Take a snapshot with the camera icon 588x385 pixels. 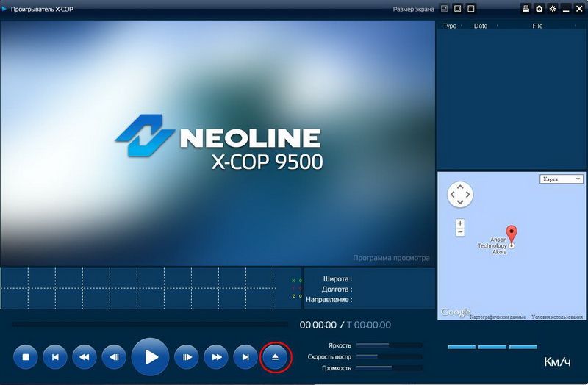539,9
